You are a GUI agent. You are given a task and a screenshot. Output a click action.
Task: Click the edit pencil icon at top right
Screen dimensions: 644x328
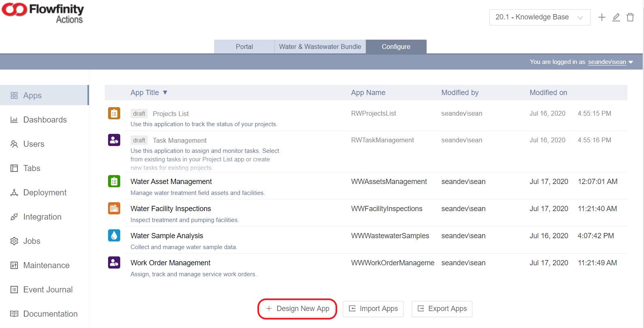point(616,17)
